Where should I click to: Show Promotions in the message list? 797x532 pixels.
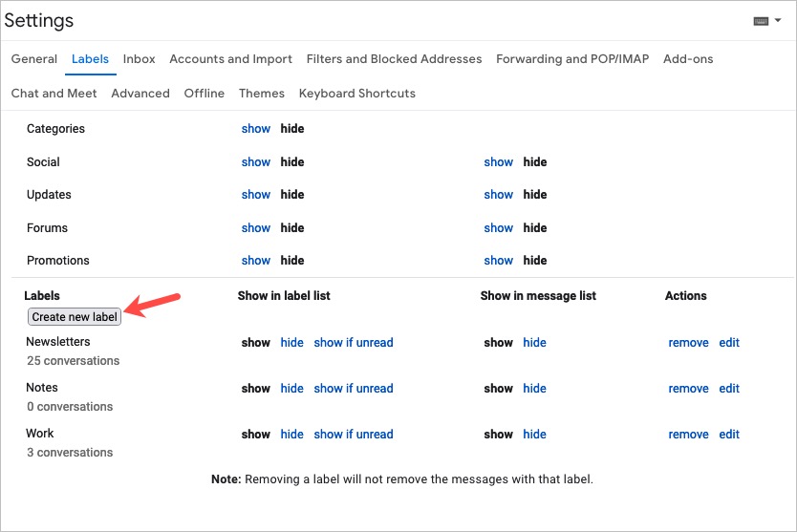pyautogui.click(x=498, y=261)
